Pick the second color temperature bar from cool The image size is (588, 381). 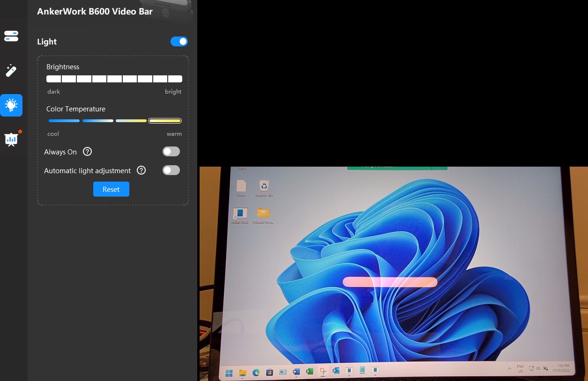(98, 121)
